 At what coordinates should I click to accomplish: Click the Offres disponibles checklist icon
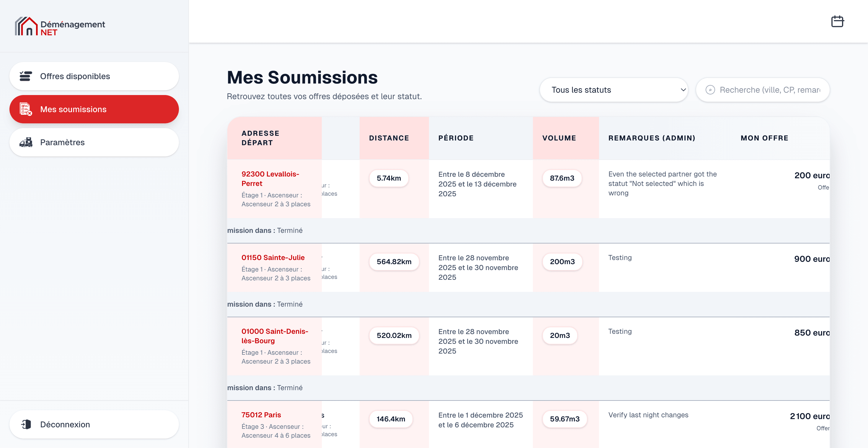pos(26,76)
